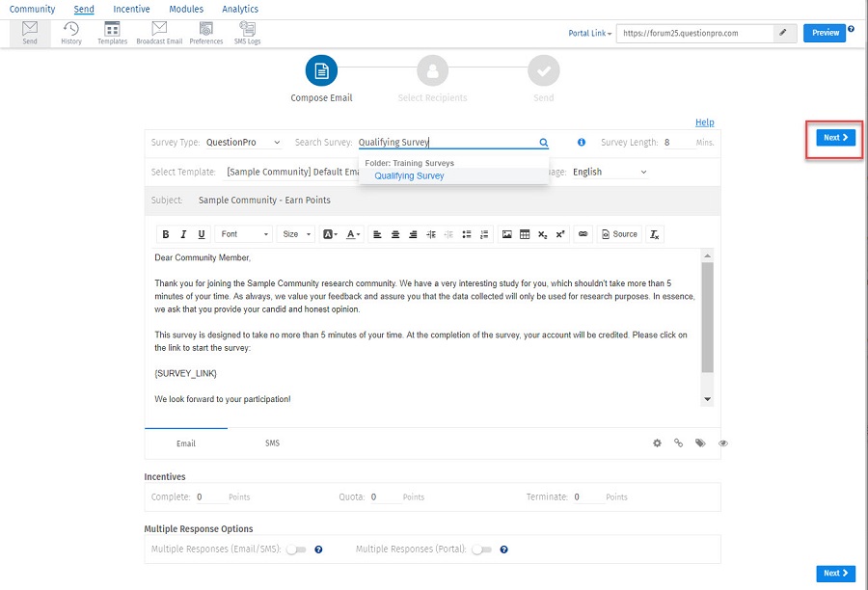Click the blue info icon near Survey Length
868x590 pixels.
(x=582, y=143)
